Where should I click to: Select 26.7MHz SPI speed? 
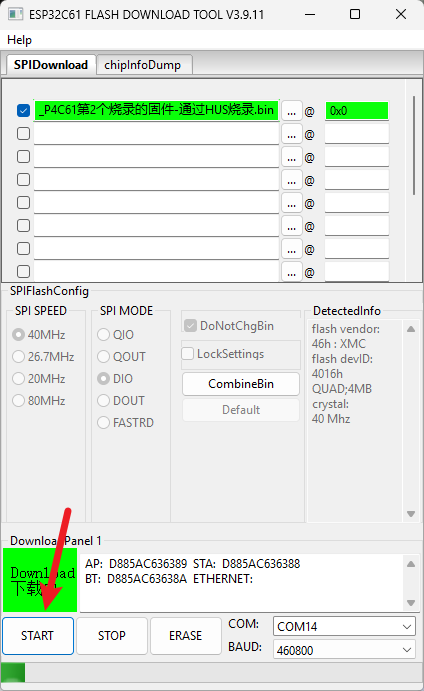click(44, 357)
